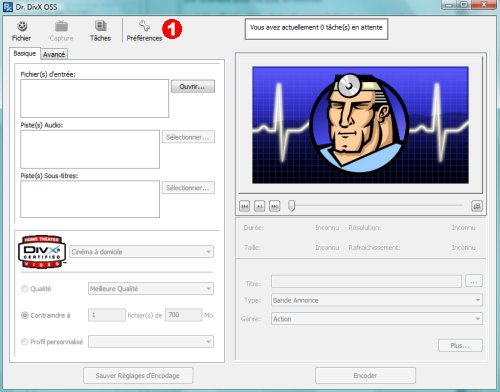500x392 pixels.
Task: Click the snapshot icon beside preview slider
Action: 477,206
